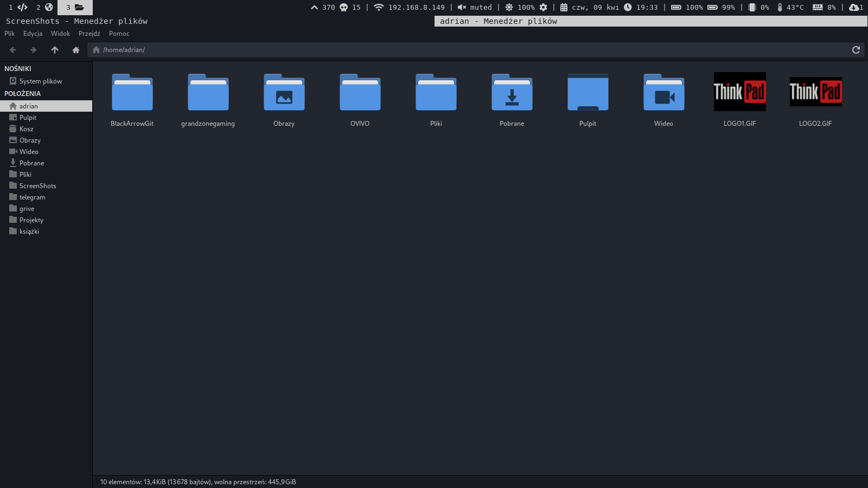The width and height of the screenshot is (868, 488).
Task: Click the skull icon with count 15
Action: pos(343,7)
